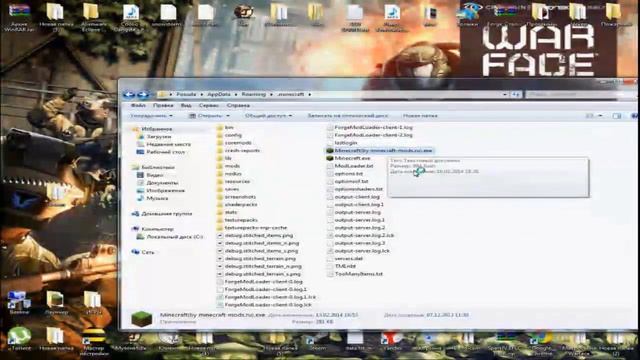Select Локальный диск (C:)
640x360 pixels.
click(x=174, y=237)
